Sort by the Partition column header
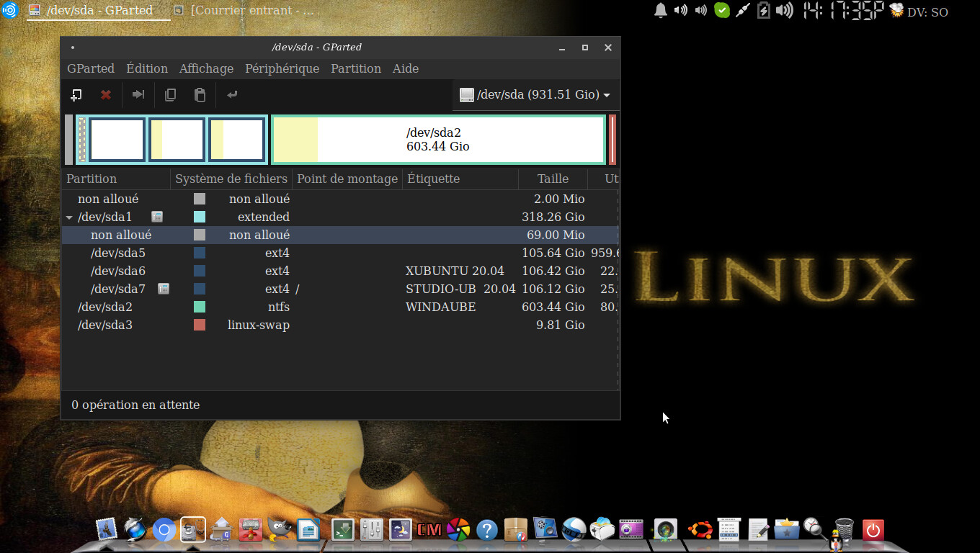 116,179
